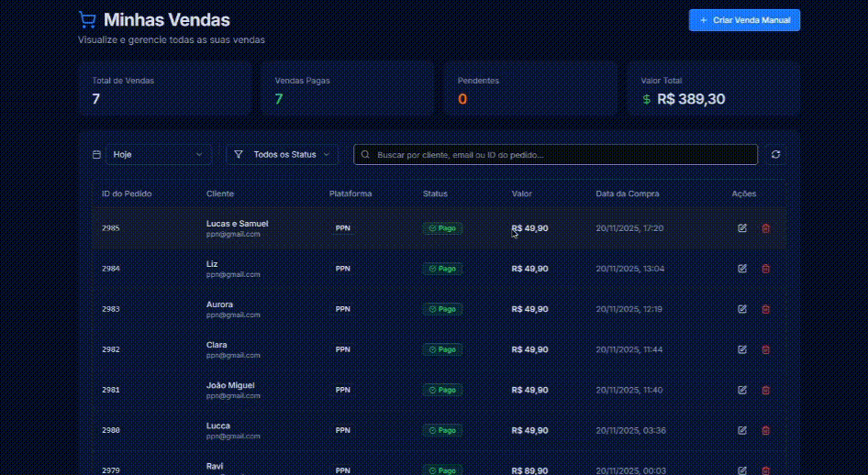The height and width of the screenshot is (475, 868).
Task: Open the Hoje date filter dropdown
Action: [159, 155]
